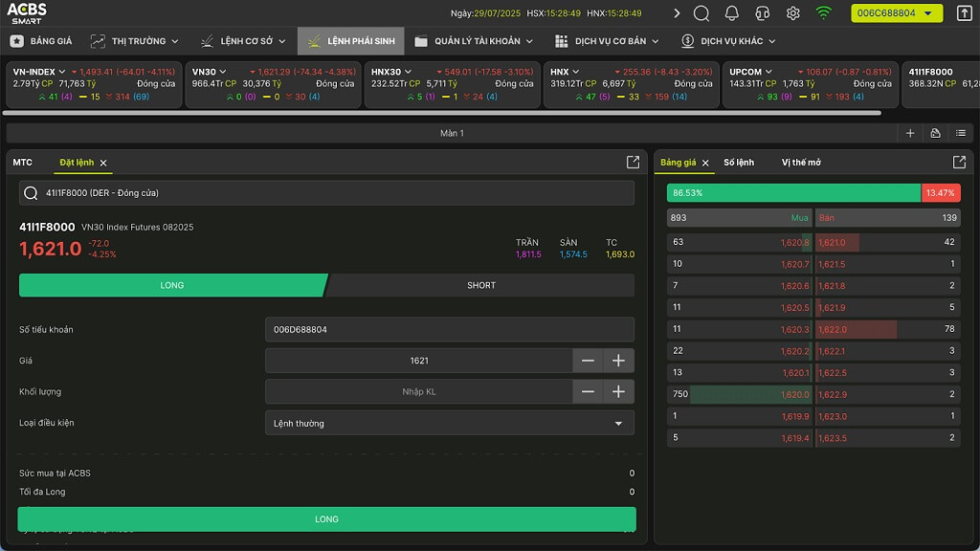Screen dimensions: 980x551
Task: Click the SÀN floor price 1,574.5
Action: (573, 254)
